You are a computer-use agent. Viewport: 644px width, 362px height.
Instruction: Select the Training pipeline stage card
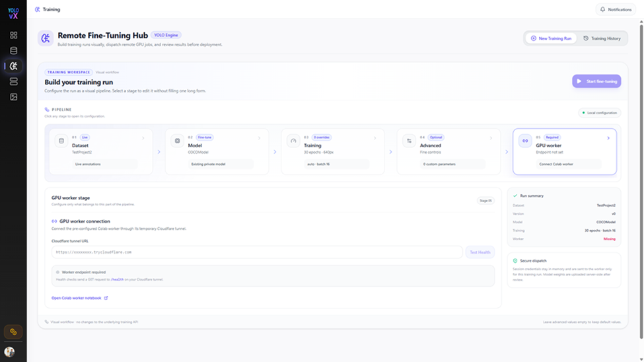333,152
